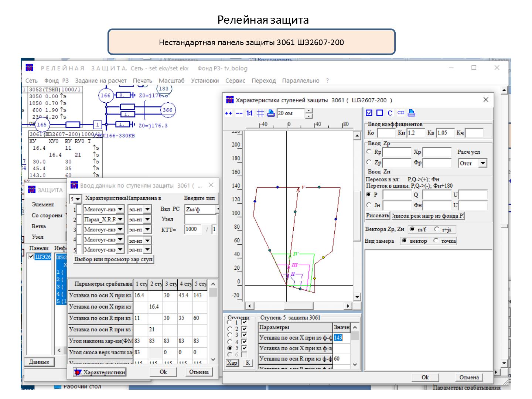Screen dimensions: 532x399
Task: Open the 'Масштаб' menu
Action: click(171, 81)
